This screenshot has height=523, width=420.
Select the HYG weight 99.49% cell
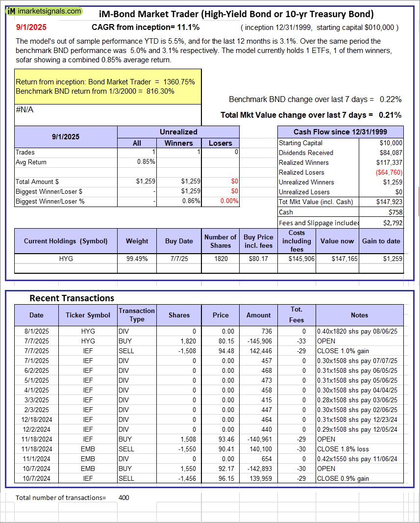pos(137,258)
